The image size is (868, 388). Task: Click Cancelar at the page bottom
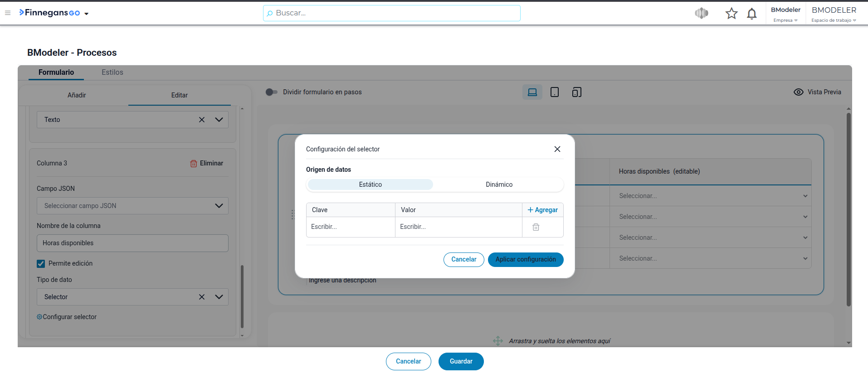tap(408, 361)
